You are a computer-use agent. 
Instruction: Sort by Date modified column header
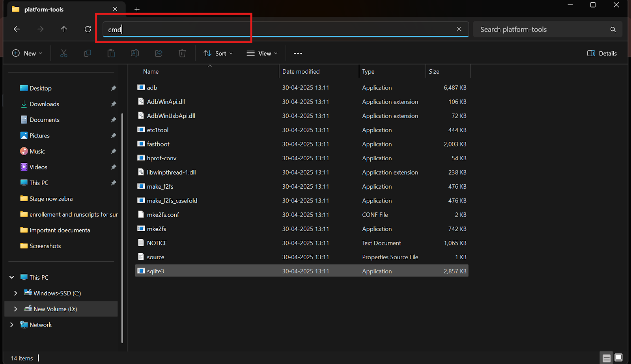click(x=301, y=72)
